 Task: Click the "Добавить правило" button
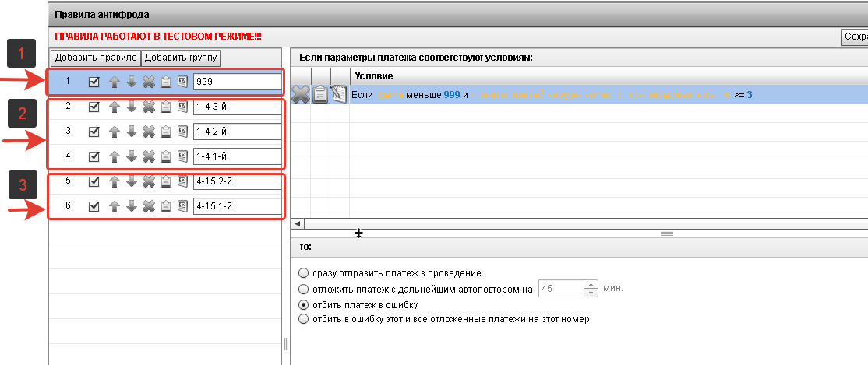[95, 58]
